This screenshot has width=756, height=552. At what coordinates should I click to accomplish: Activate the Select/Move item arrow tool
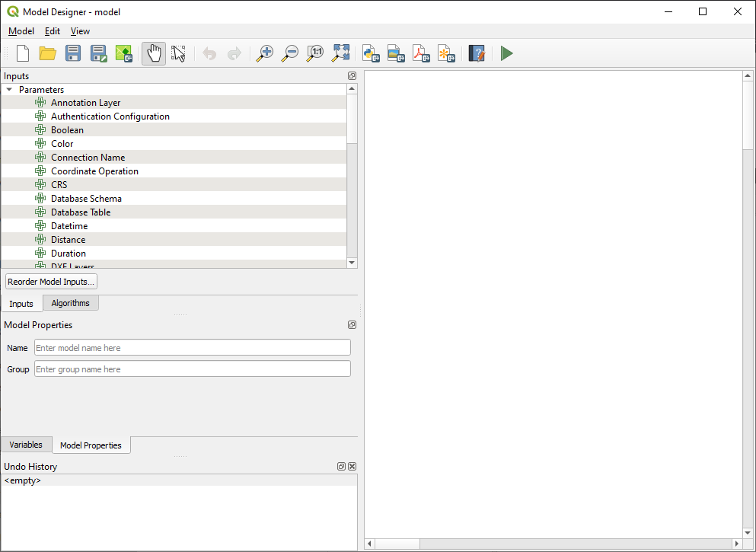point(179,53)
